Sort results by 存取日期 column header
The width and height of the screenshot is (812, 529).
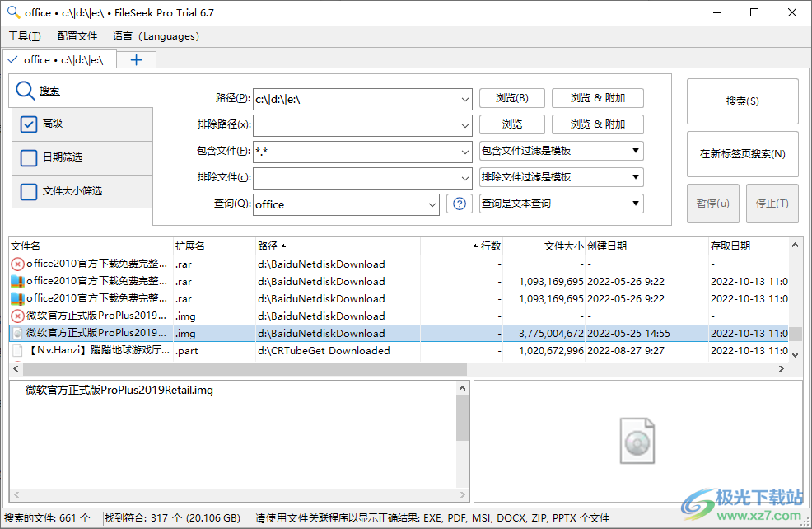pyautogui.click(x=749, y=246)
